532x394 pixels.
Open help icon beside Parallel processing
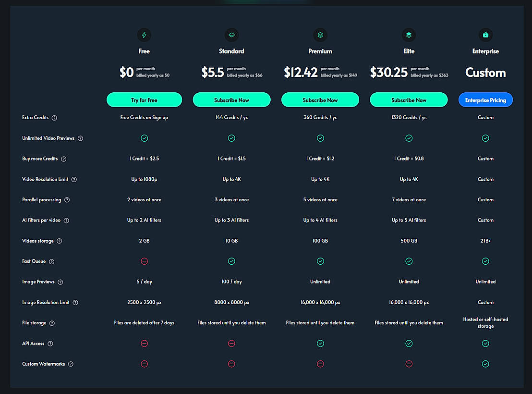(67, 200)
